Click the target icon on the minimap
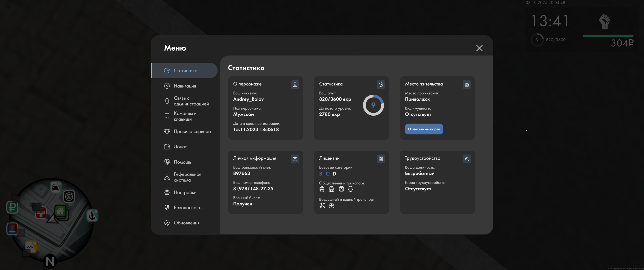644x270 pixels. pyautogui.click(x=69, y=196)
